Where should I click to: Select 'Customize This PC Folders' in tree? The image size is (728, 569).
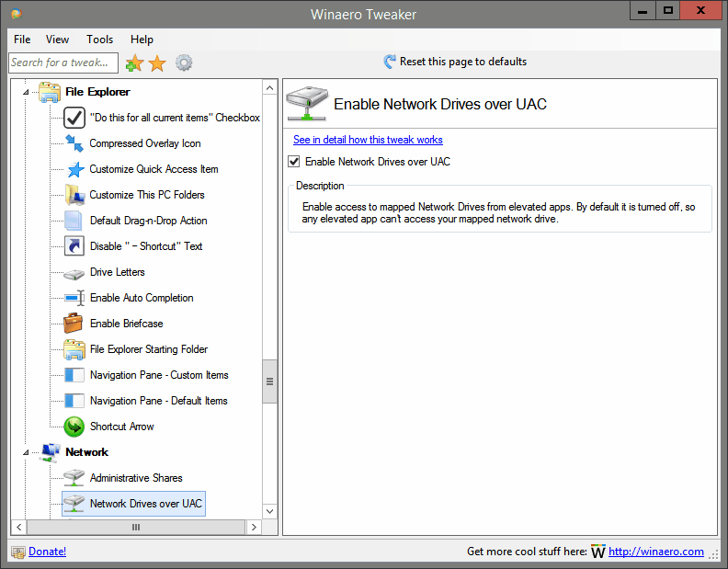coord(147,195)
